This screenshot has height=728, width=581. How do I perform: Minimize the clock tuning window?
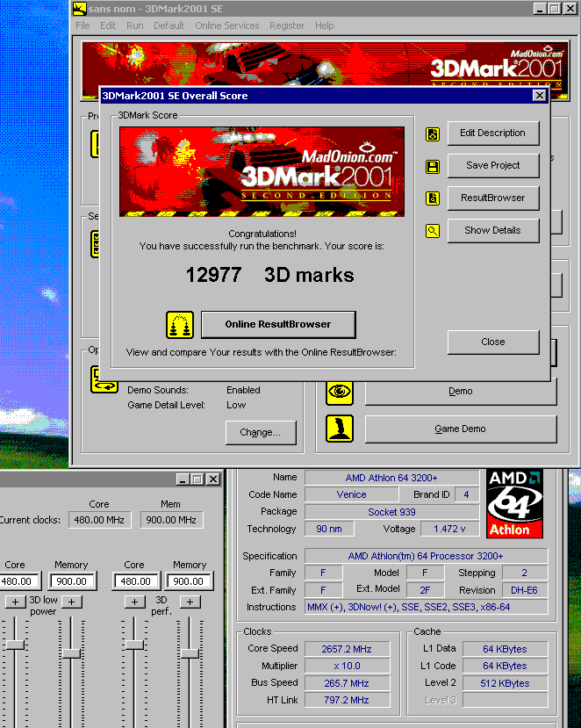tap(183, 479)
